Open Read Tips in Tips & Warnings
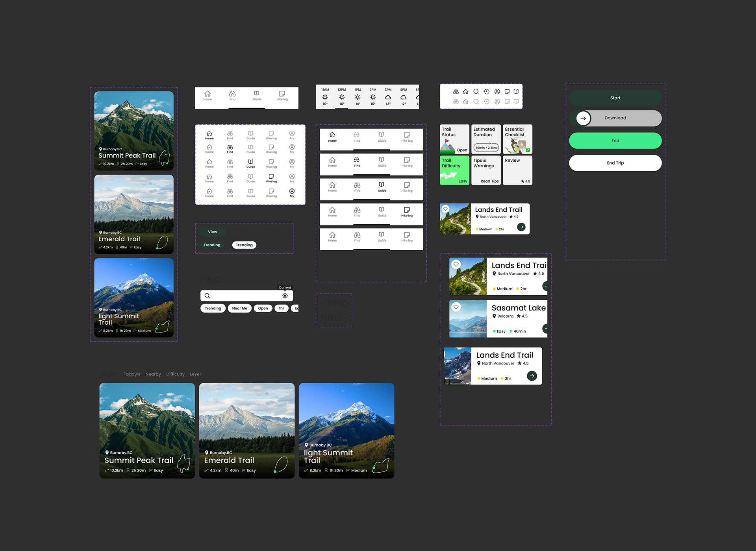The width and height of the screenshot is (756, 551). pyautogui.click(x=489, y=181)
